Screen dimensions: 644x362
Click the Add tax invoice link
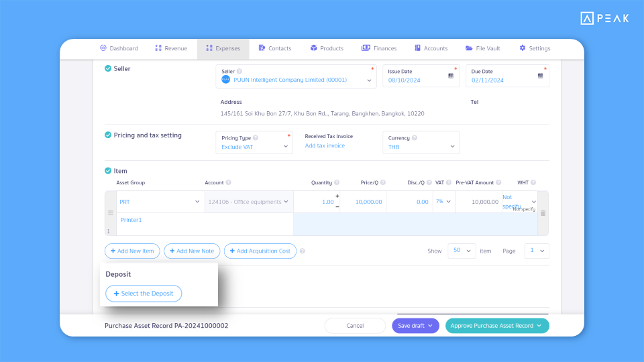(325, 145)
